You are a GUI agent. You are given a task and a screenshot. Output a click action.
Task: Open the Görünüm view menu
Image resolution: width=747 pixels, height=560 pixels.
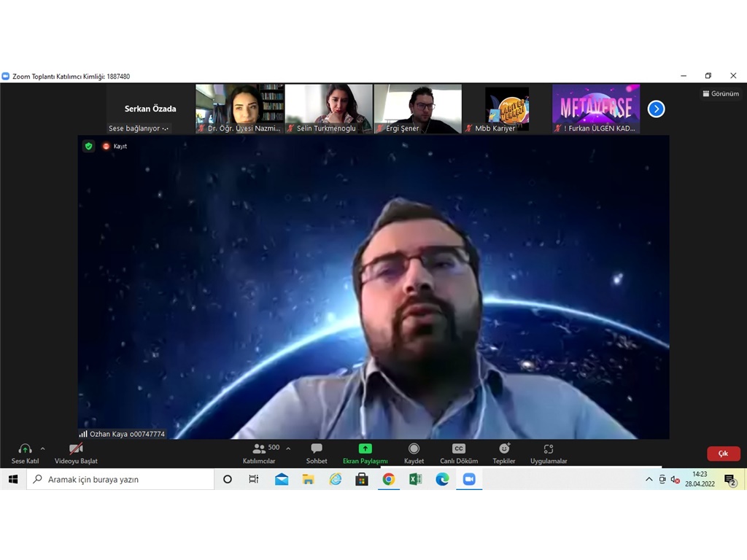point(721,94)
